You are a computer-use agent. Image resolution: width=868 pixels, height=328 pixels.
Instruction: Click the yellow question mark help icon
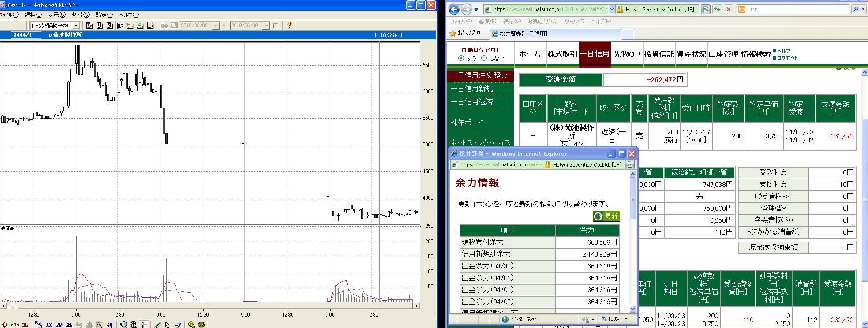tap(289, 26)
